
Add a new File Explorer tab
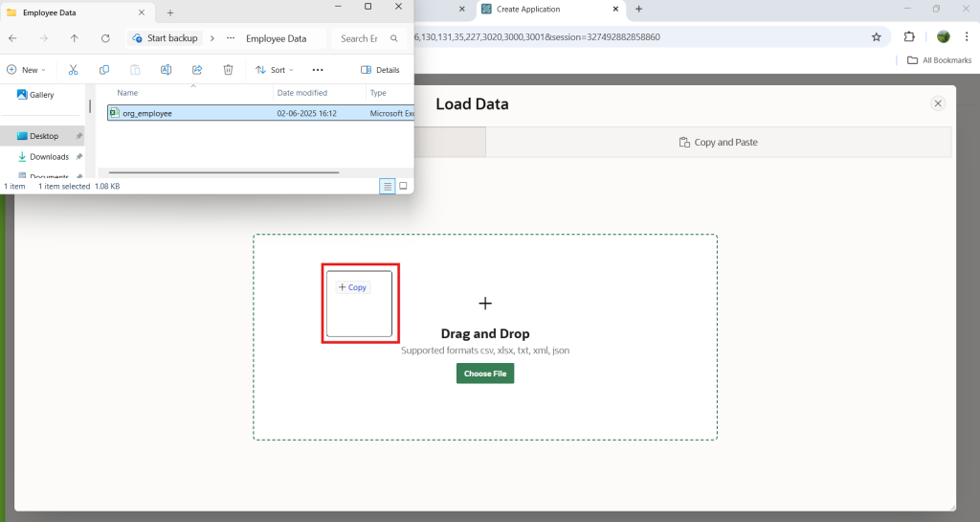(x=170, y=12)
